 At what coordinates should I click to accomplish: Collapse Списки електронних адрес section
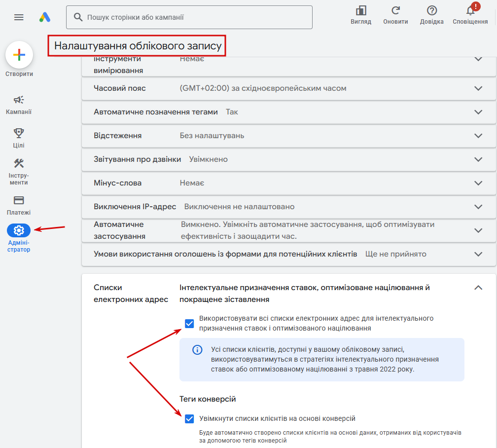click(478, 288)
